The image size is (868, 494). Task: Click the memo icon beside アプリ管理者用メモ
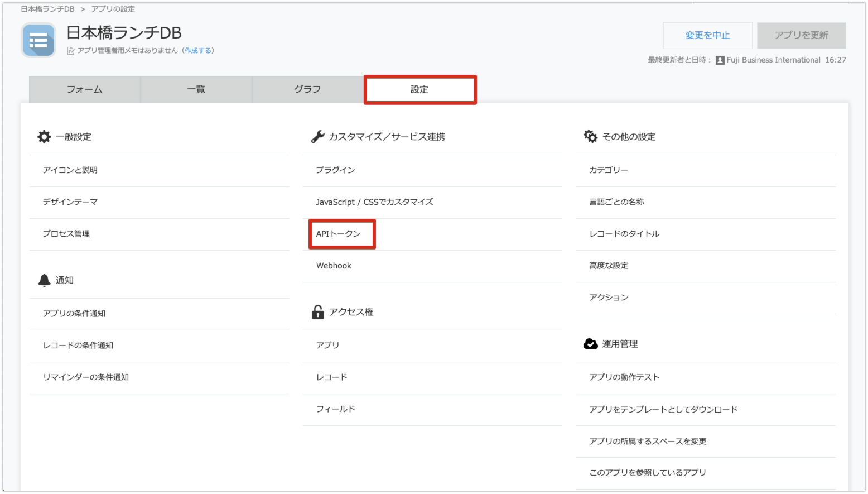pyautogui.click(x=71, y=51)
